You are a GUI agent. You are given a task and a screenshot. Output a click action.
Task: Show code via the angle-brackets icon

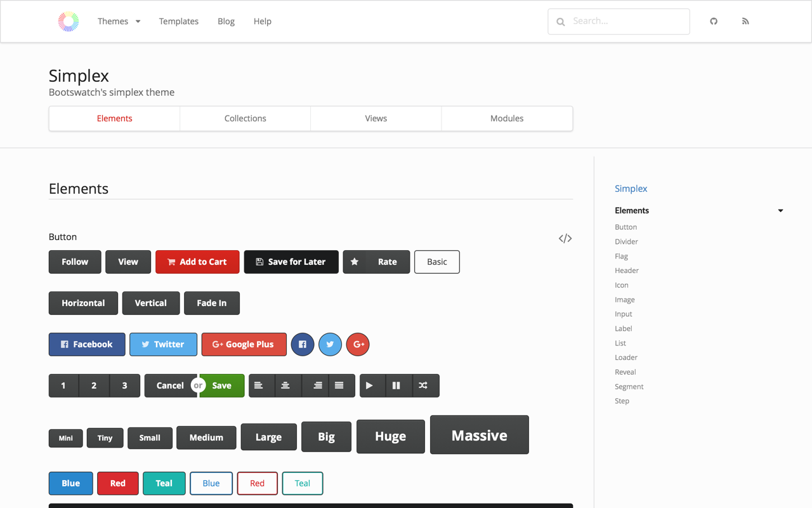[x=565, y=238]
